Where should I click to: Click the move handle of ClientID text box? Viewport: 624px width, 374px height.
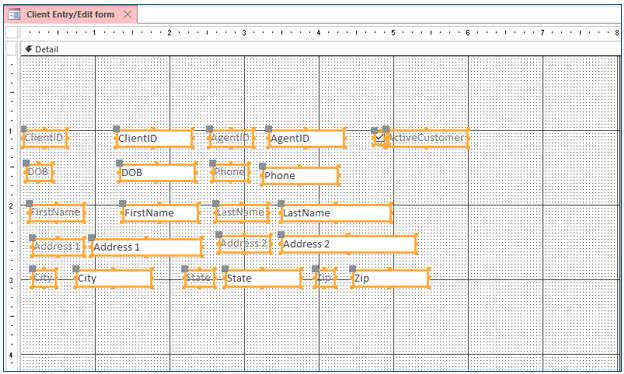(116, 129)
